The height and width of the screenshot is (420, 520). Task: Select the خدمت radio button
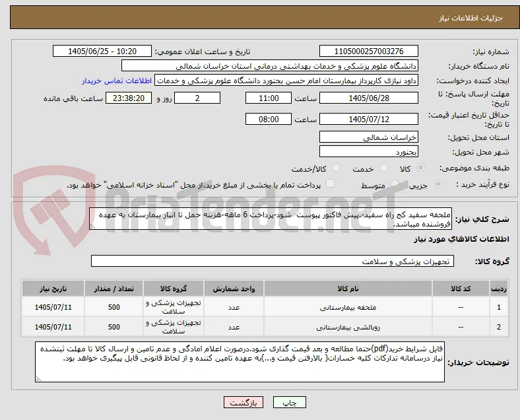point(383,168)
